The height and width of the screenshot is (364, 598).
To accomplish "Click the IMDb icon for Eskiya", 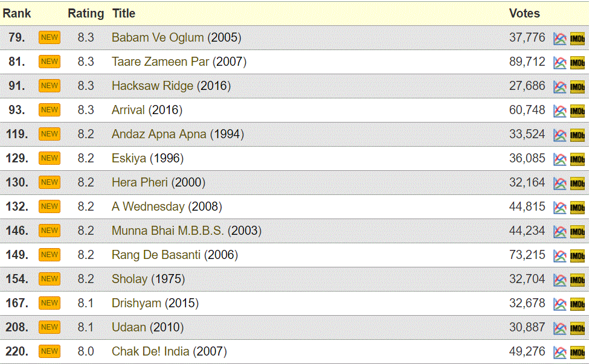I will (577, 159).
